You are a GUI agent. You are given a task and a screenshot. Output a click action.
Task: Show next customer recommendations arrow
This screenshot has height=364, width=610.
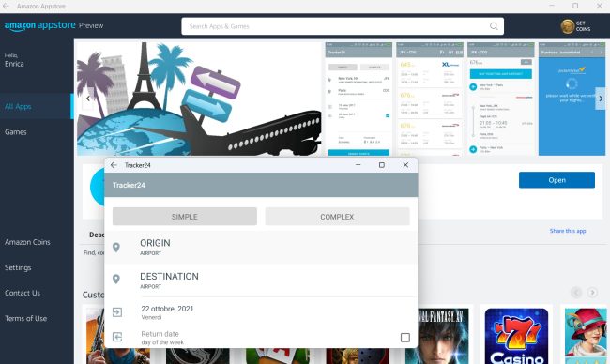(x=592, y=292)
